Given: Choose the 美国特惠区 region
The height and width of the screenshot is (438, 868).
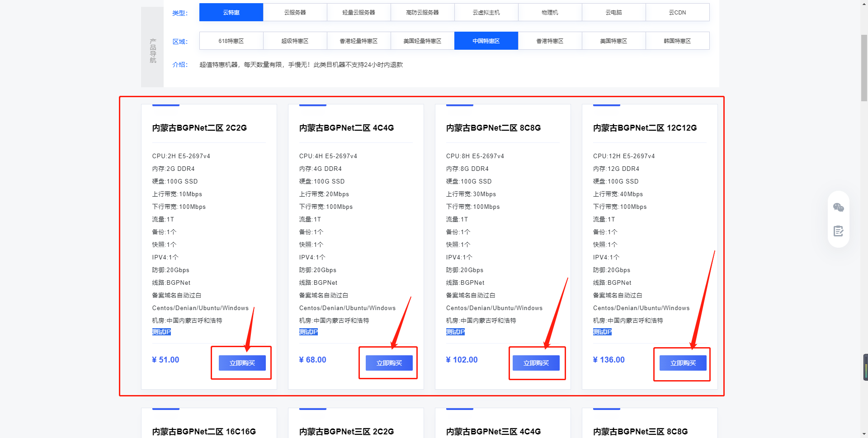Looking at the screenshot, I should [613, 41].
